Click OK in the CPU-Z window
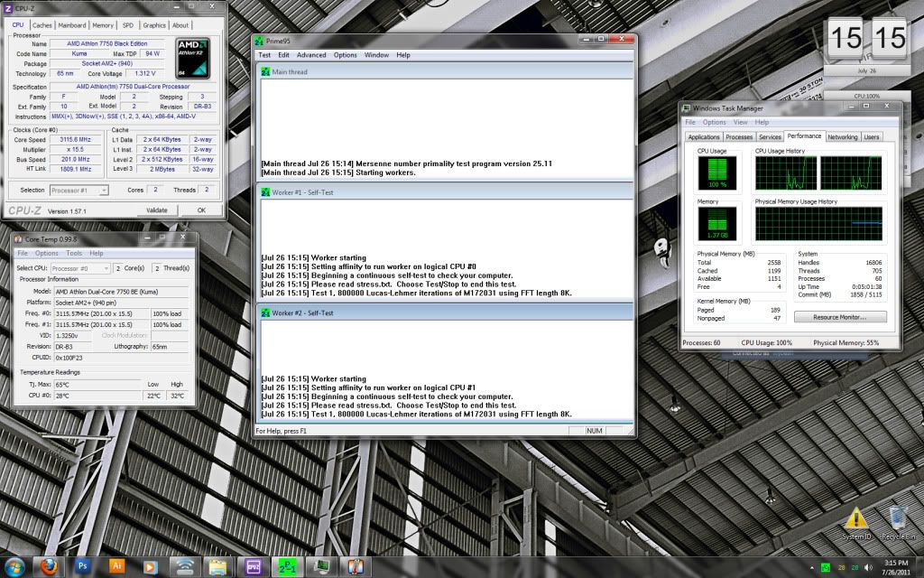 (x=201, y=210)
